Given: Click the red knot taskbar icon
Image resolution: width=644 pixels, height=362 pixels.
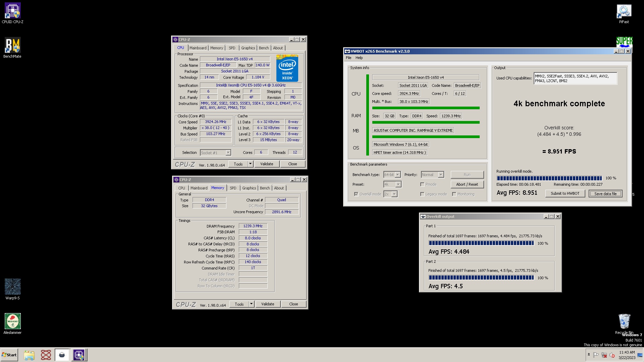Looking at the screenshot, I should (x=46, y=355).
